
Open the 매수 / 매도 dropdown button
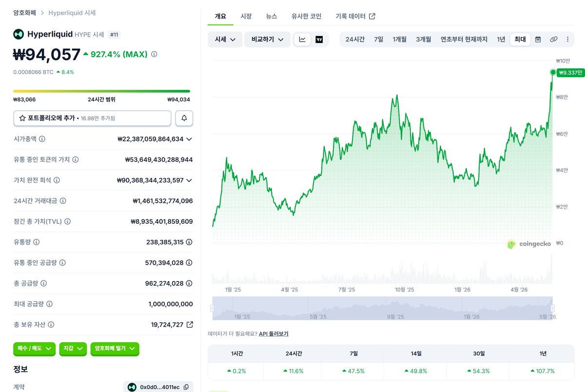coord(34,349)
